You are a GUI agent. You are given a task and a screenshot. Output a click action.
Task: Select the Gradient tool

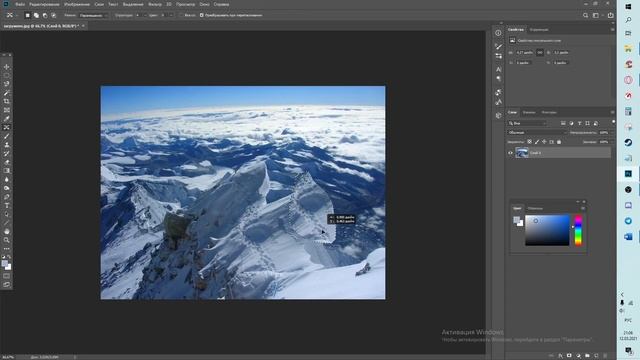point(7,171)
